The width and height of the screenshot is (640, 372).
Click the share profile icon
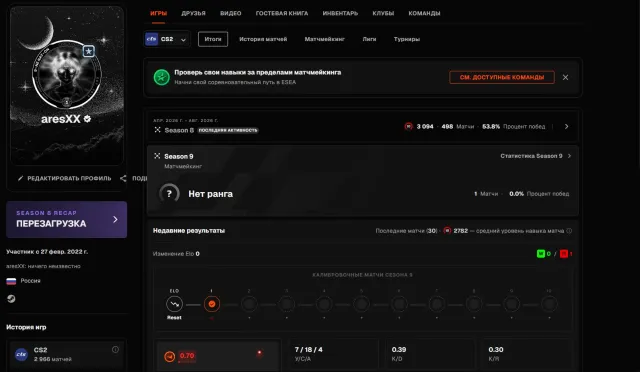click(x=123, y=178)
